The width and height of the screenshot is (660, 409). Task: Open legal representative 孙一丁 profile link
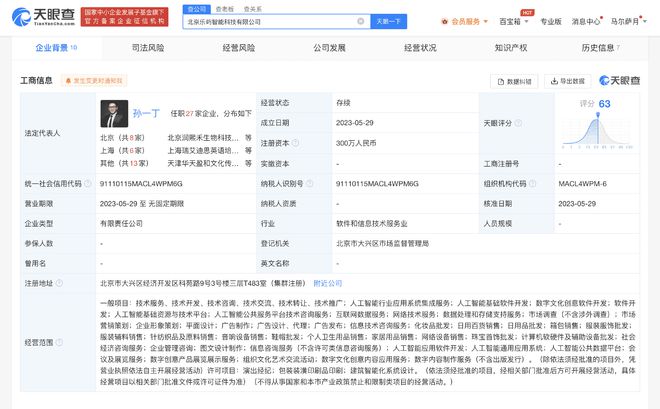[146, 114]
